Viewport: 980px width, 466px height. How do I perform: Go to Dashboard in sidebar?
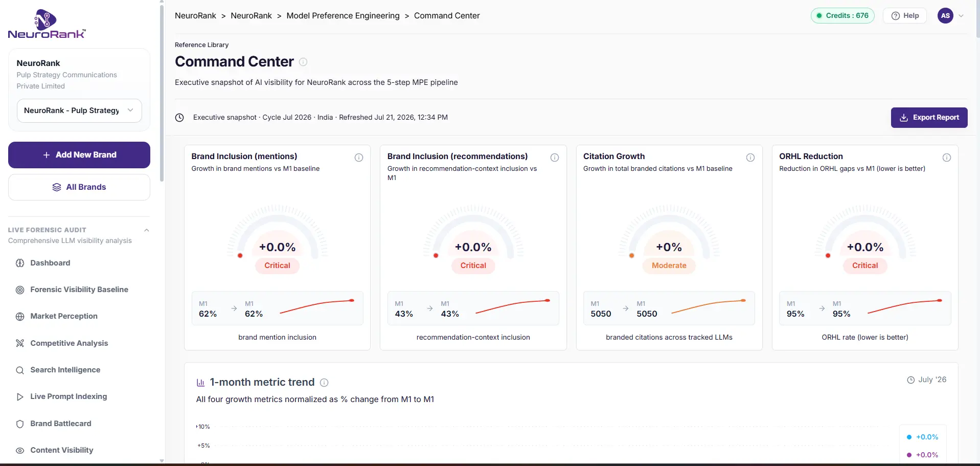pos(50,263)
